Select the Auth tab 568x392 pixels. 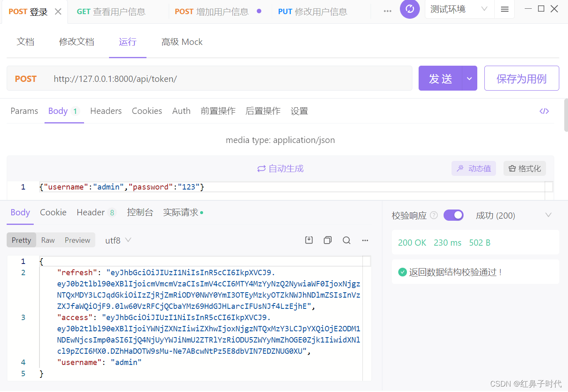(x=181, y=111)
